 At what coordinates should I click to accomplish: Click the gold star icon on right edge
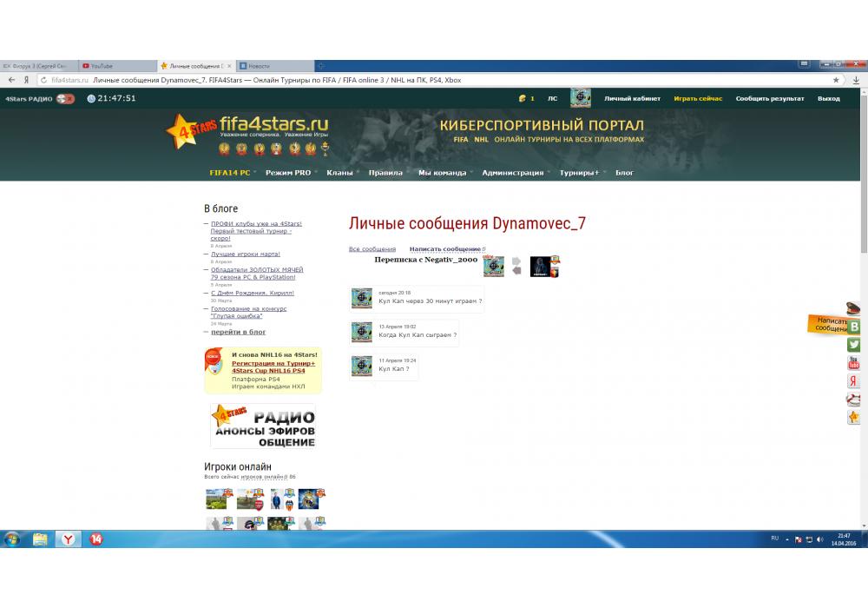pyautogui.click(x=854, y=418)
